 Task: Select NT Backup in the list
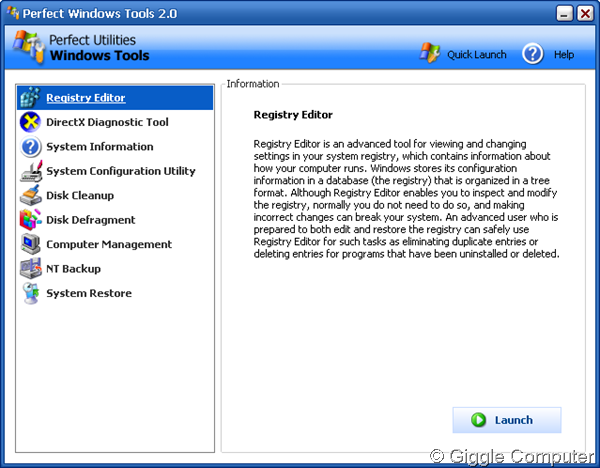pyautogui.click(x=115, y=269)
